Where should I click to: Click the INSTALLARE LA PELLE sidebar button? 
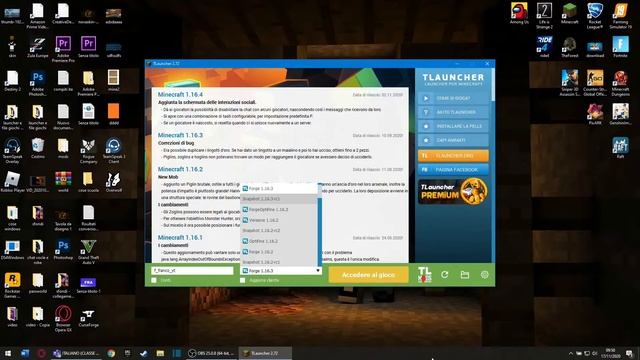click(453, 126)
